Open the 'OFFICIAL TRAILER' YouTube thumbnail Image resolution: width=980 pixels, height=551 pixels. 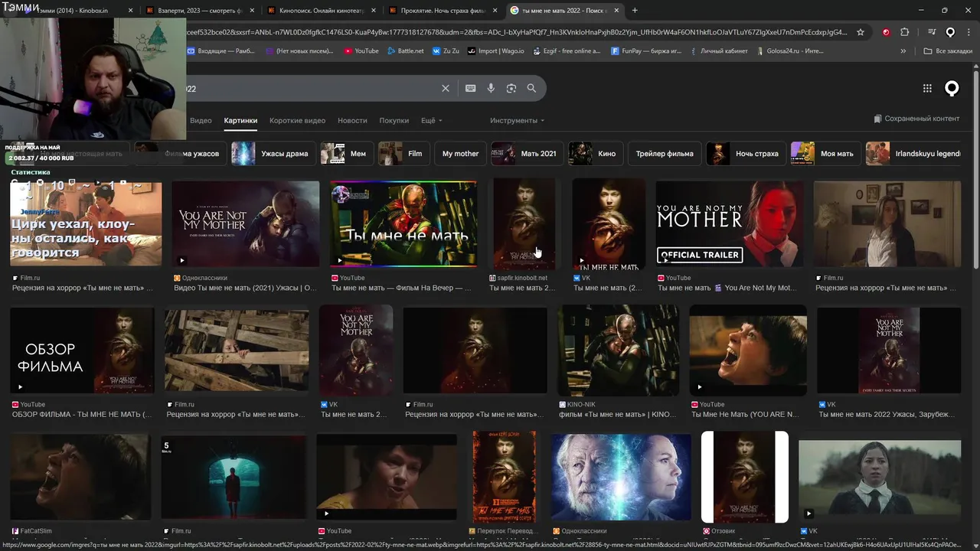click(730, 224)
